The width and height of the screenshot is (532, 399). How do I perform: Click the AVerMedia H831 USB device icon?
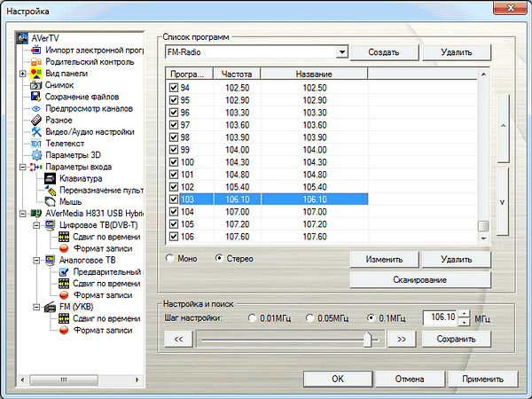pyautogui.click(x=36, y=214)
